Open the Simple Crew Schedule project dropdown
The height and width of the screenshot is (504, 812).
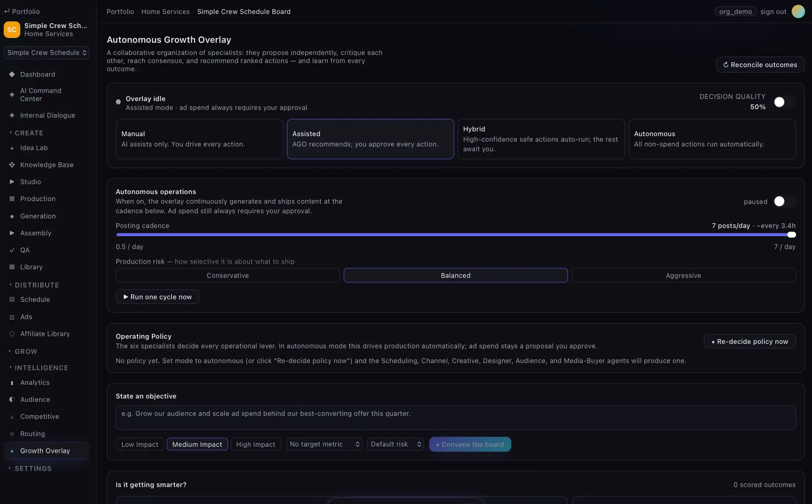(47, 52)
